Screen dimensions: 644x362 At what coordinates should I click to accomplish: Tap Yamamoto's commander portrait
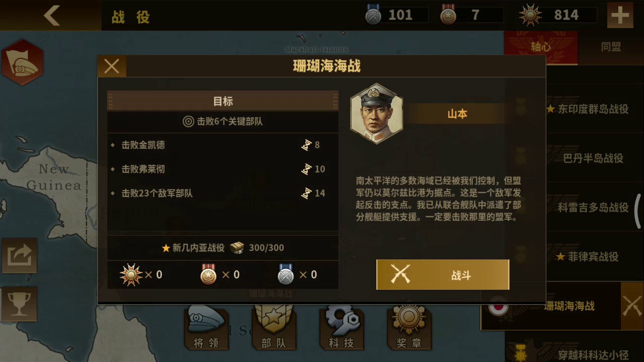click(x=377, y=114)
